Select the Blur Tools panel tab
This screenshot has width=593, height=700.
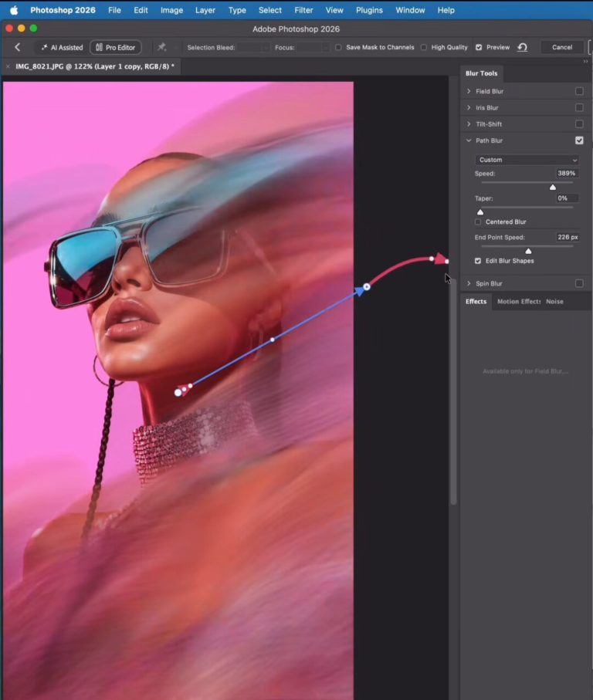481,73
